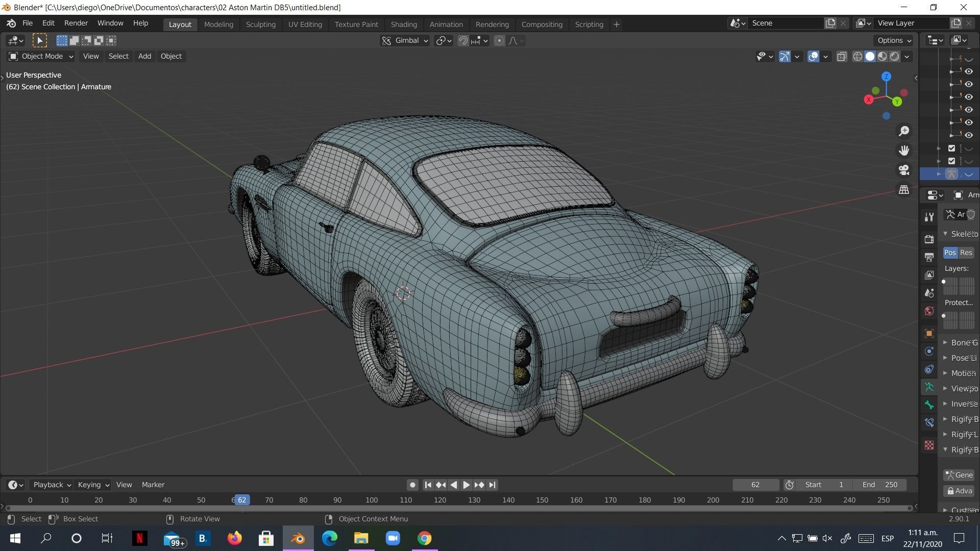This screenshot has width=980, height=551.
Task: Click the viewport zoom magnifier icon
Action: 904,131
